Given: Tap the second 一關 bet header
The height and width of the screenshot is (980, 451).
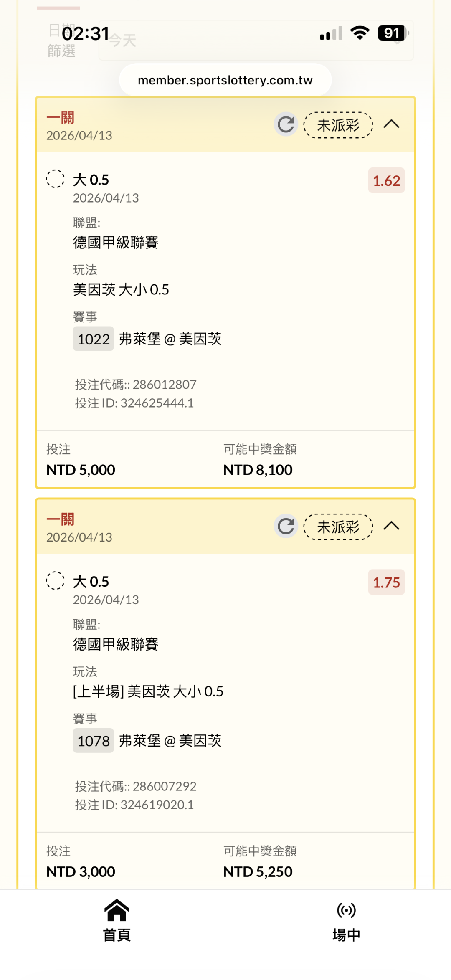Looking at the screenshot, I should tap(61, 519).
